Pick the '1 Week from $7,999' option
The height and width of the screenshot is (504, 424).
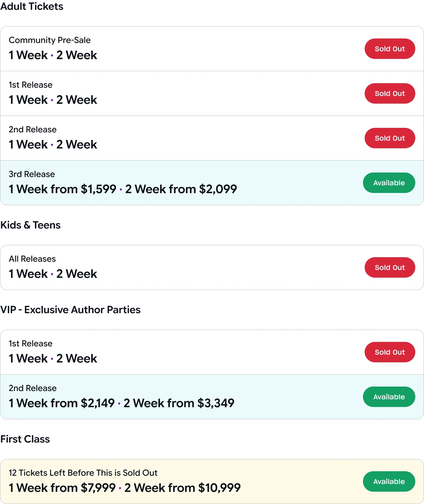click(62, 488)
